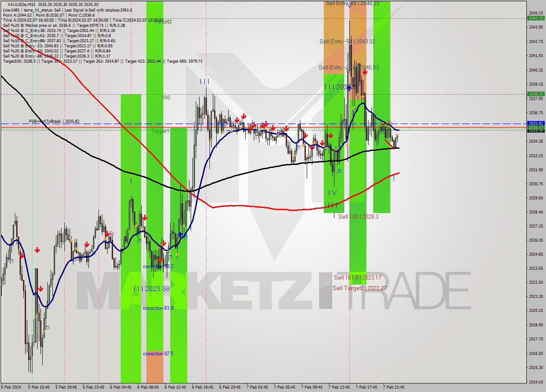Click the '7 Feb 21:45' time axis label
Screen dimensions: 546x392
(394, 387)
